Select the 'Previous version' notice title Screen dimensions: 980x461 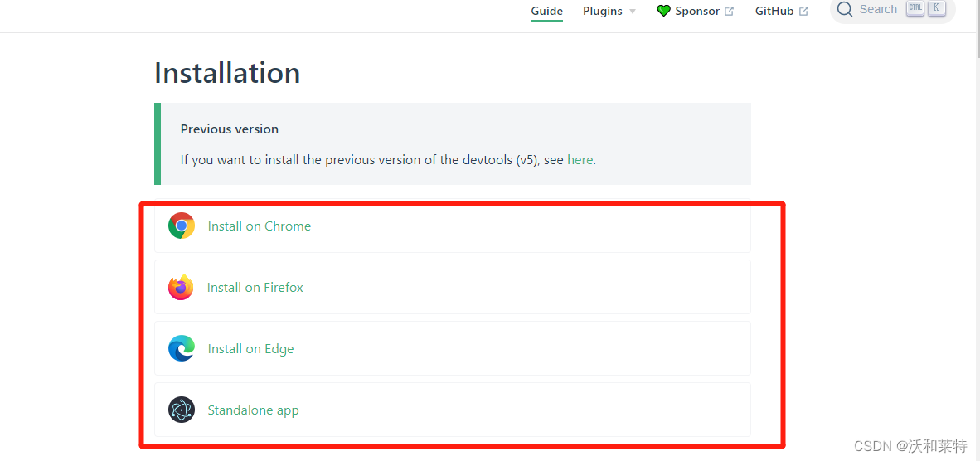230,129
